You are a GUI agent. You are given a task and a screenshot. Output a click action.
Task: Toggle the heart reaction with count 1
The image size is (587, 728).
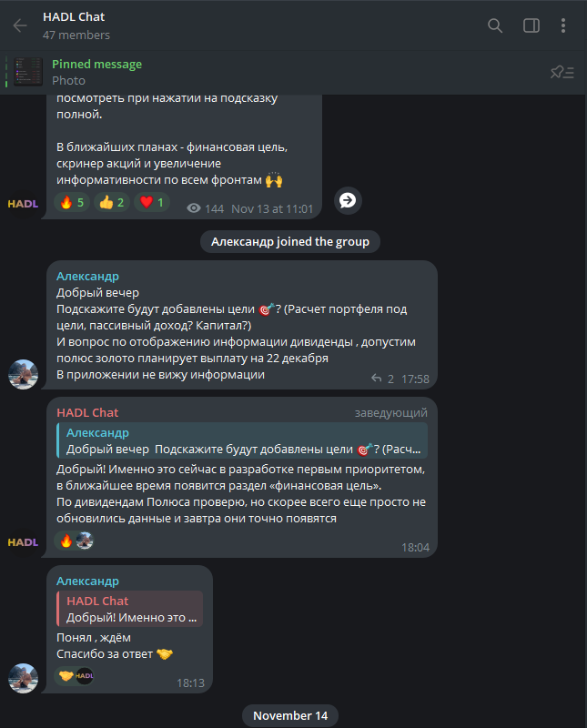(152, 202)
